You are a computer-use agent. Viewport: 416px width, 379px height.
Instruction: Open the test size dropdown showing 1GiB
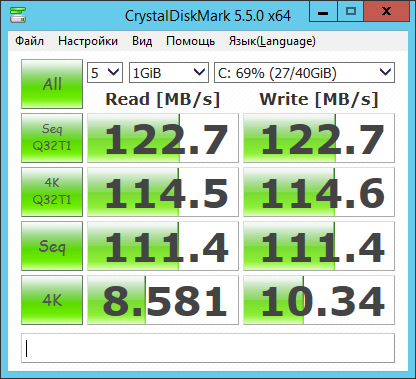(x=169, y=72)
